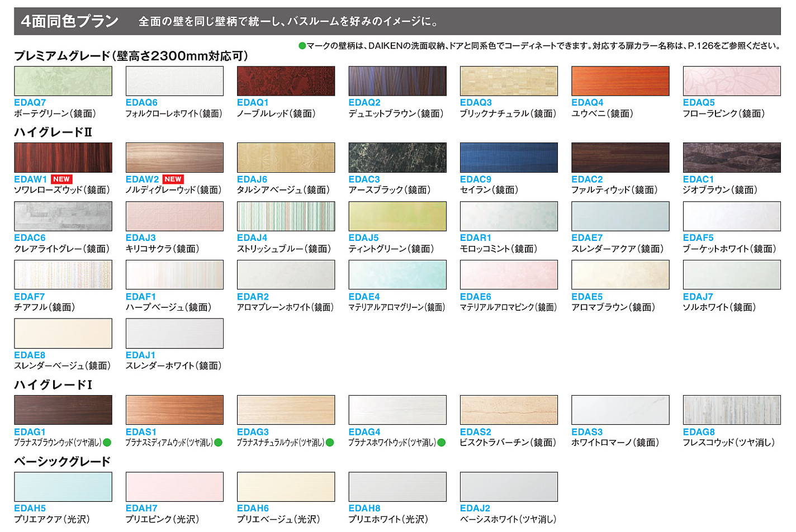This screenshot has height=532, width=796.
Task: Select the EDAH5 プリエアクア swatch
Action: click(x=63, y=487)
